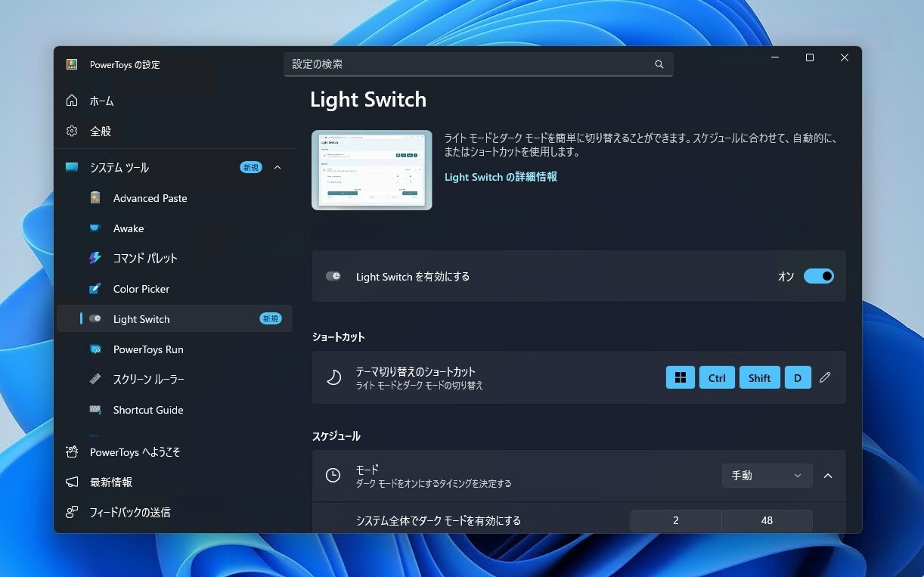This screenshot has height=577, width=924.
Task: Select スクリーン ルーラー in the sidebar
Action: click(175, 379)
